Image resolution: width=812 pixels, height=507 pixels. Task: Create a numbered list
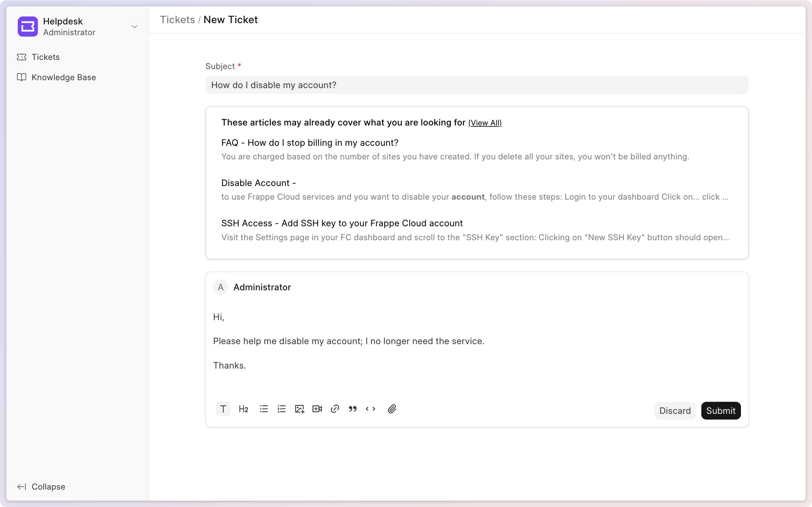point(281,409)
